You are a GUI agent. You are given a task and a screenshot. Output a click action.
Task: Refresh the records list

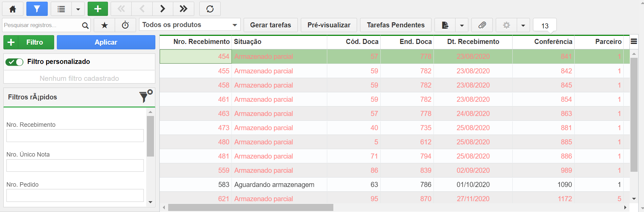[x=210, y=9]
